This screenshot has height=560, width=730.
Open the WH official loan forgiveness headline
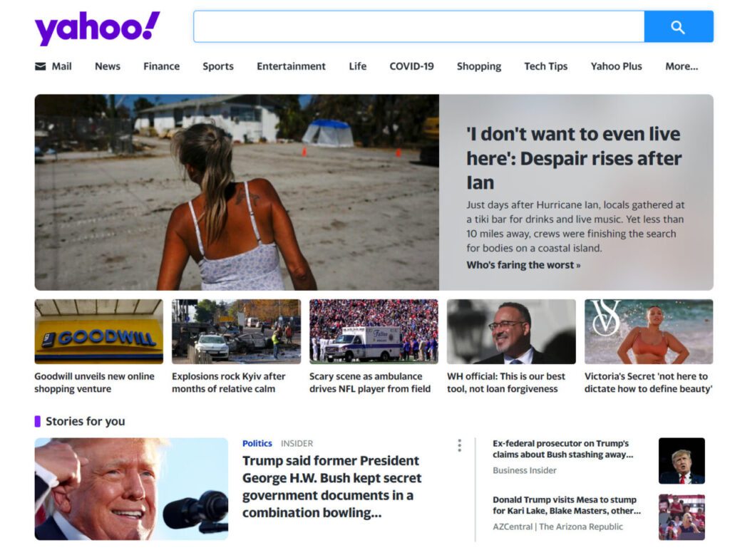point(506,383)
